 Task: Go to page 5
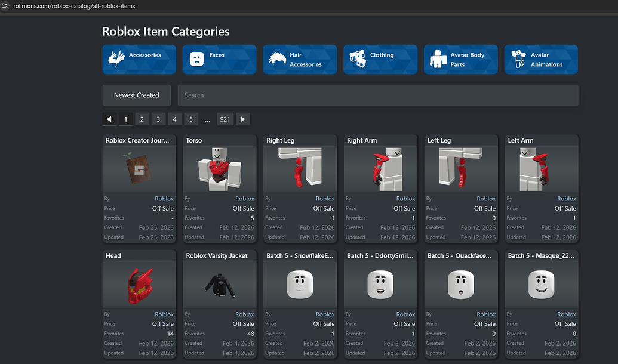point(191,119)
